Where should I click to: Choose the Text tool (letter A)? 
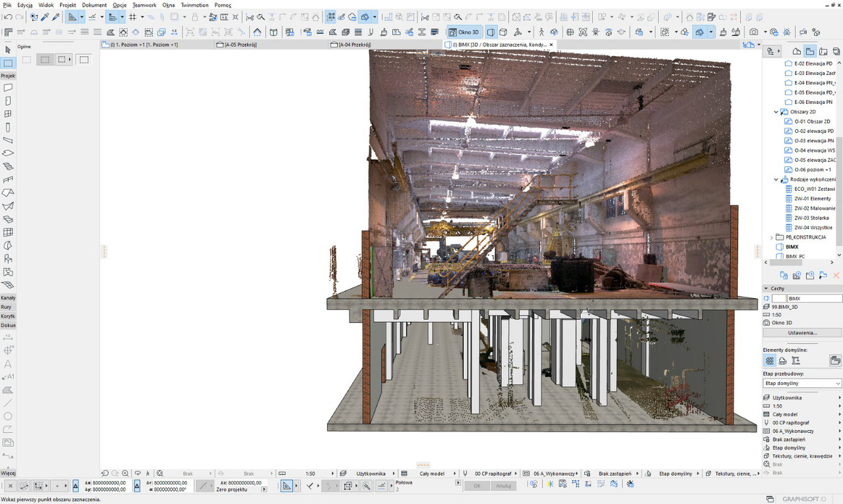(x=8, y=364)
